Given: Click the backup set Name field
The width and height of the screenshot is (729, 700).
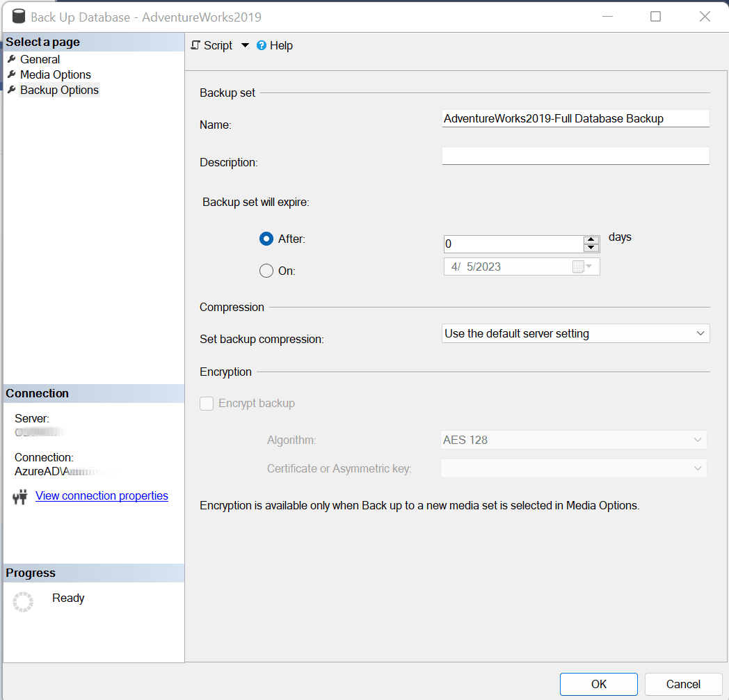Looking at the screenshot, I should [575, 118].
